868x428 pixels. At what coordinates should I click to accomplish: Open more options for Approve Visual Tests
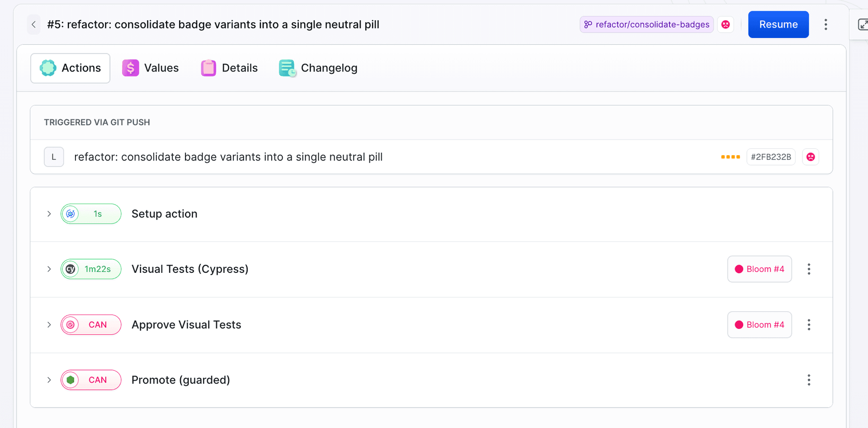809,325
